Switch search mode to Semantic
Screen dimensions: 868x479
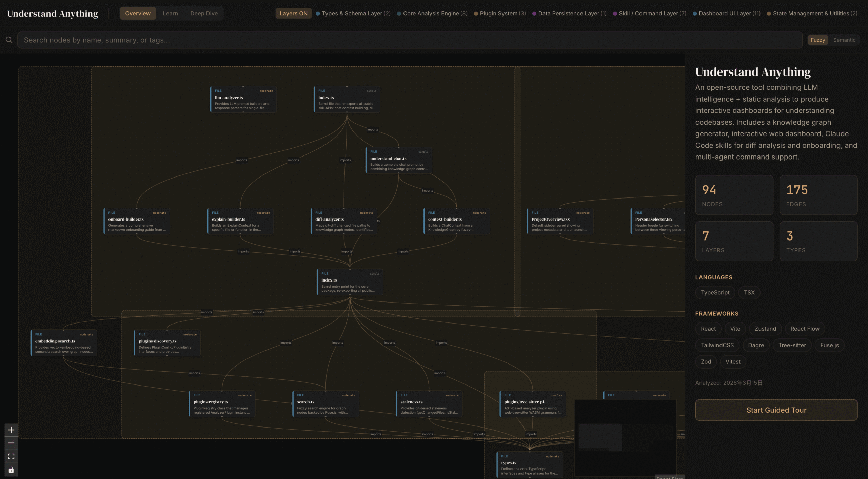click(845, 40)
